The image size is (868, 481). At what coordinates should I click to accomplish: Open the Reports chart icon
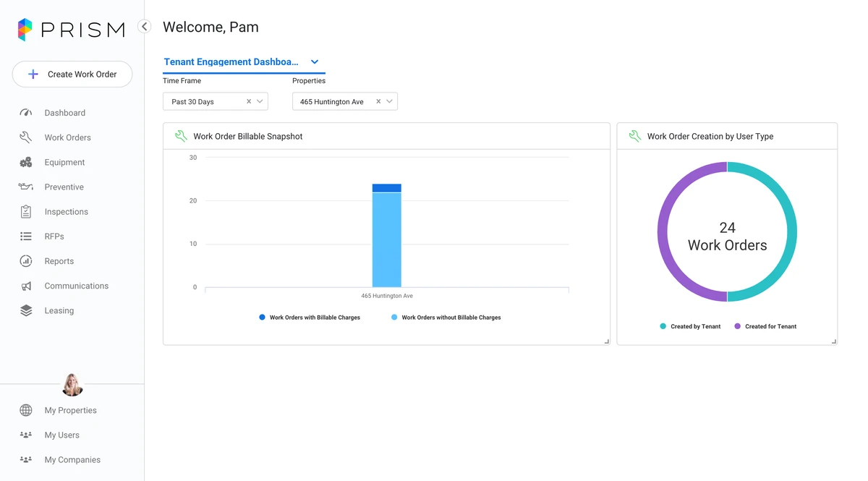click(x=26, y=261)
